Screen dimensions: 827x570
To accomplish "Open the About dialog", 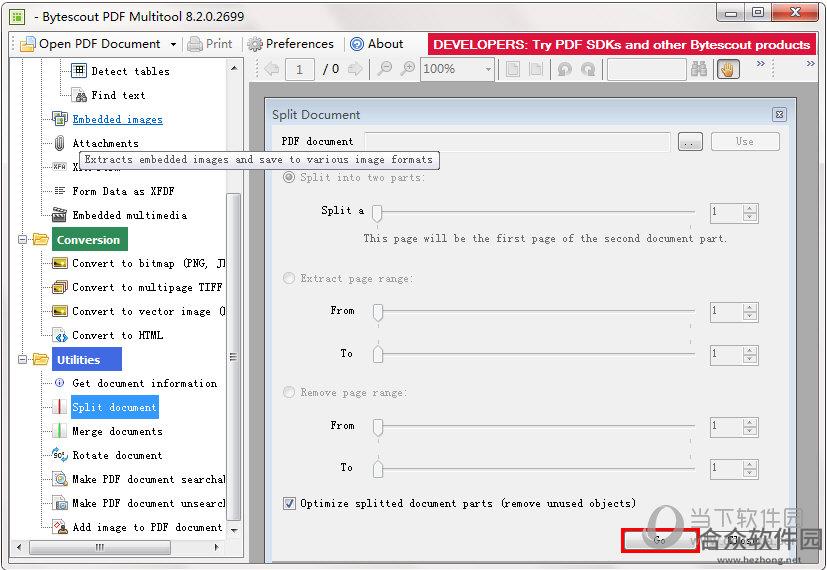I will (377, 44).
